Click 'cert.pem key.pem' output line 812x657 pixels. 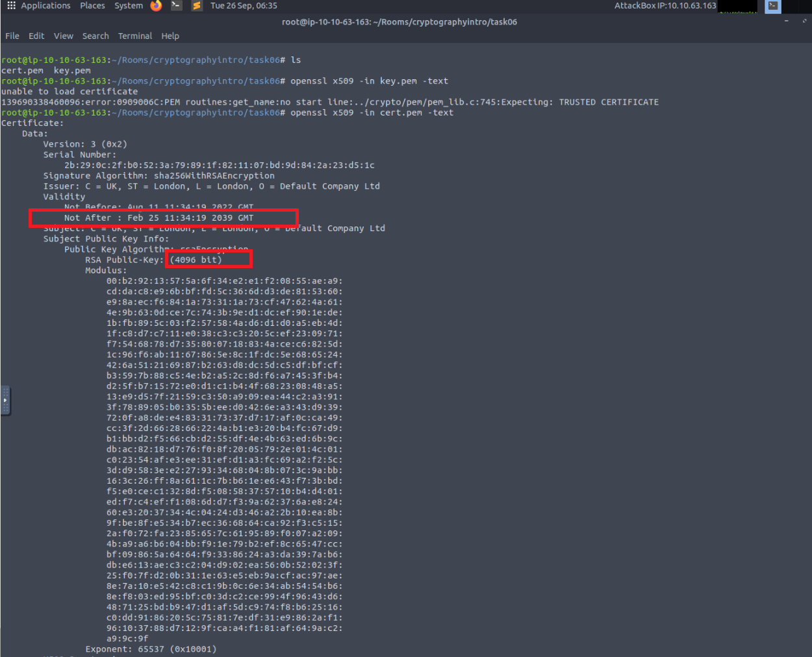46,70
